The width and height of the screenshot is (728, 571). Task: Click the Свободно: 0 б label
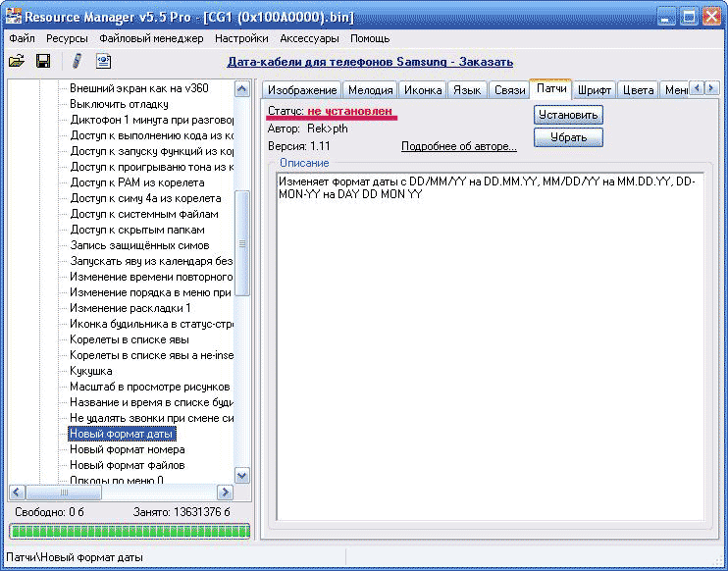click(49, 512)
